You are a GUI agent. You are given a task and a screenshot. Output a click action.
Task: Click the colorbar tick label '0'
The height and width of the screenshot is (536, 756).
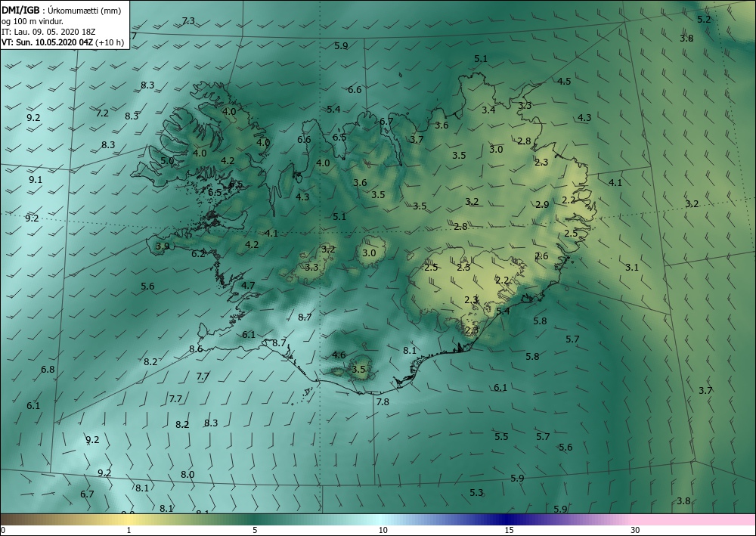point(3,531)
